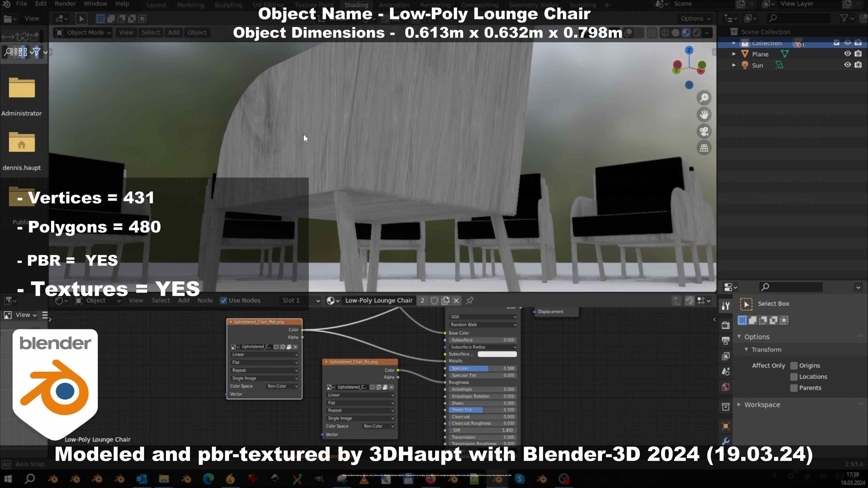Toggle the camera view icon
Screen dimensions: 868x488
pyautogui.click(x=704, y=131)
